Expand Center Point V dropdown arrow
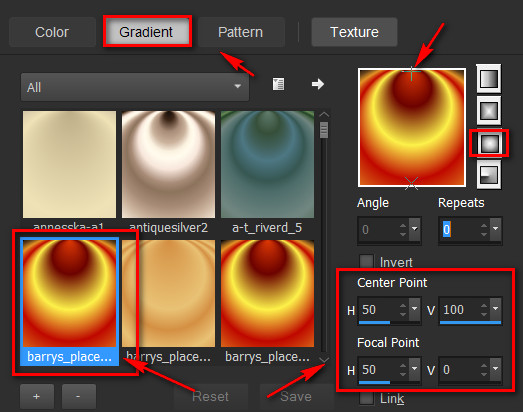The width and height of the screenshot is (523, 412). [496, 309]
